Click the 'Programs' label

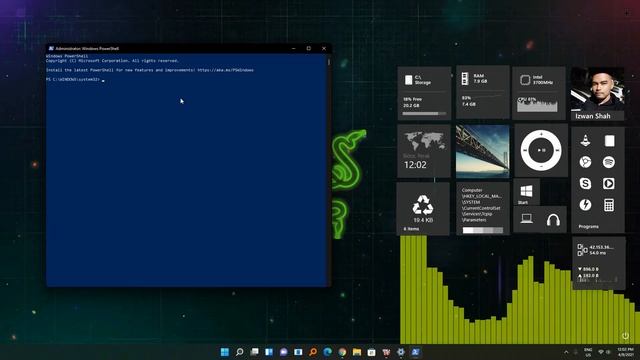[588, 226]
